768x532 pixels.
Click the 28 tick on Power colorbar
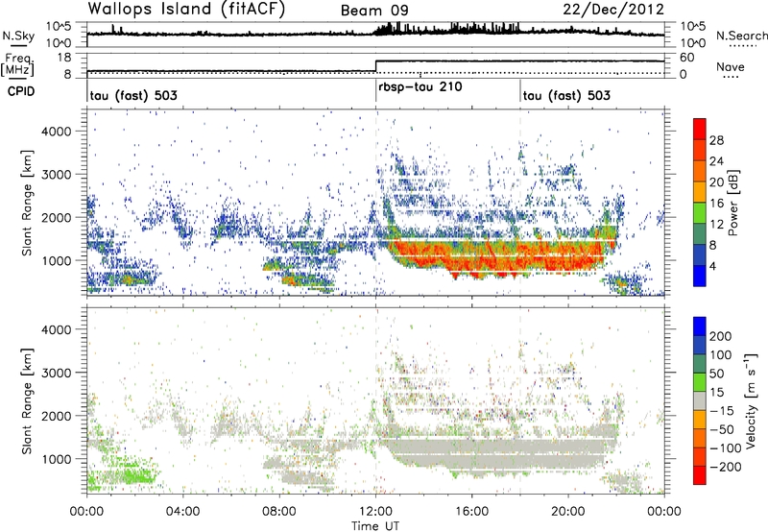pos(716,140)
